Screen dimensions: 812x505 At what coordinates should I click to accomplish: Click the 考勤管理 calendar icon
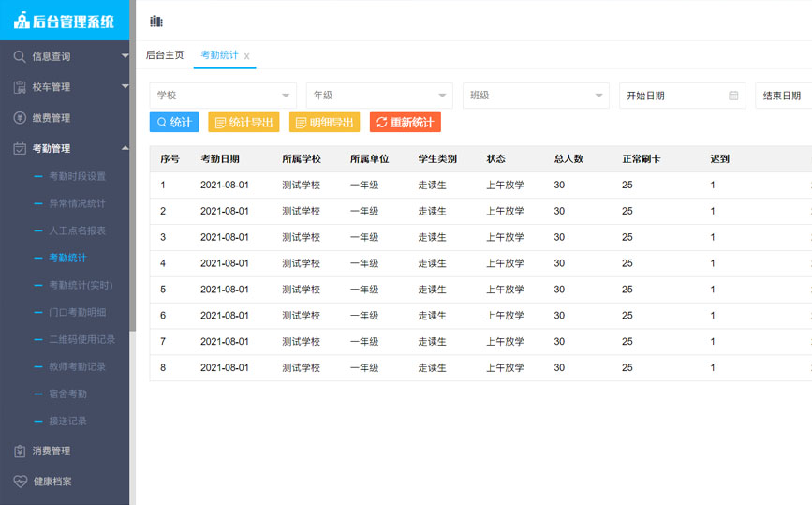point(20,148)
